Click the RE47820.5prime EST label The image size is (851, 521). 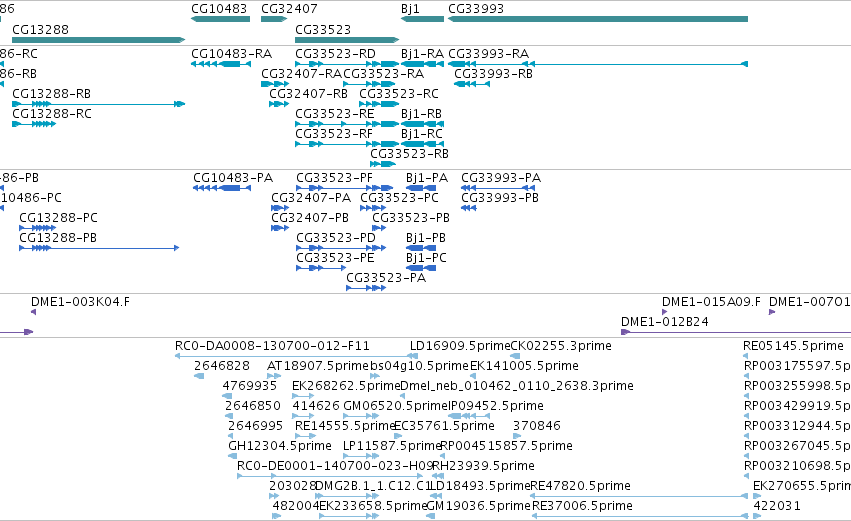pos(580,487)
